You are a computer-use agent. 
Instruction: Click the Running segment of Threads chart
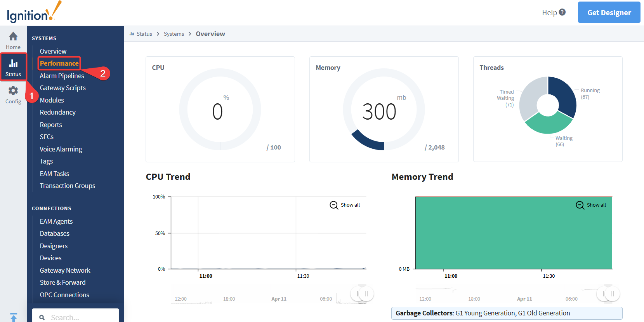[x=564, y=95]
